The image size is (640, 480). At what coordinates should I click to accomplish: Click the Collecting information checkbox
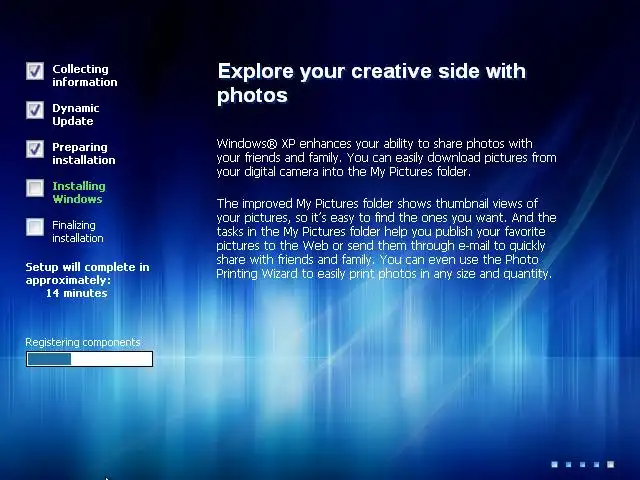35,71
